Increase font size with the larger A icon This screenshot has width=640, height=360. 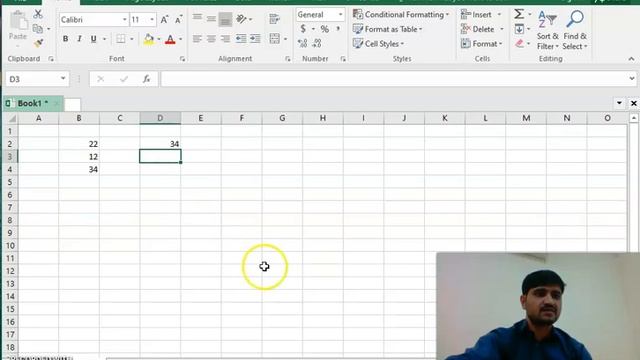click(164, 20)
